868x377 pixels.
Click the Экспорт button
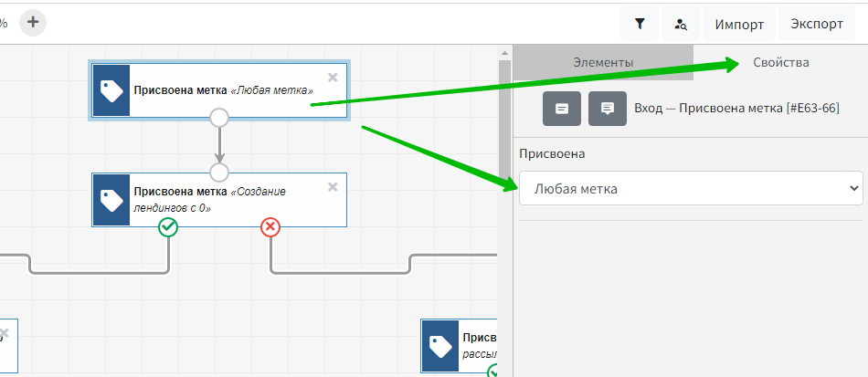coord(817,24)
